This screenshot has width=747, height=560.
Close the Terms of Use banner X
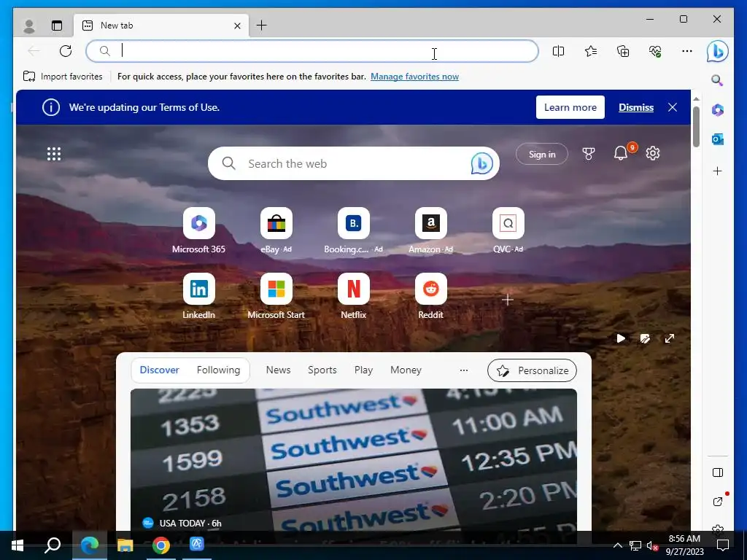672,108
